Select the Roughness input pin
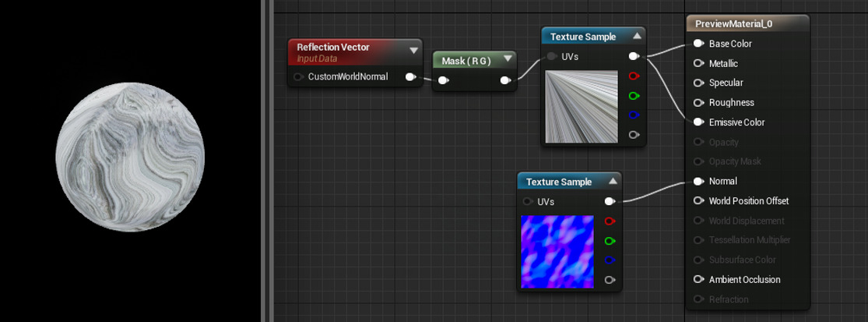The height and width of the screenshot is (322, 868). click(x=698, y=103)
